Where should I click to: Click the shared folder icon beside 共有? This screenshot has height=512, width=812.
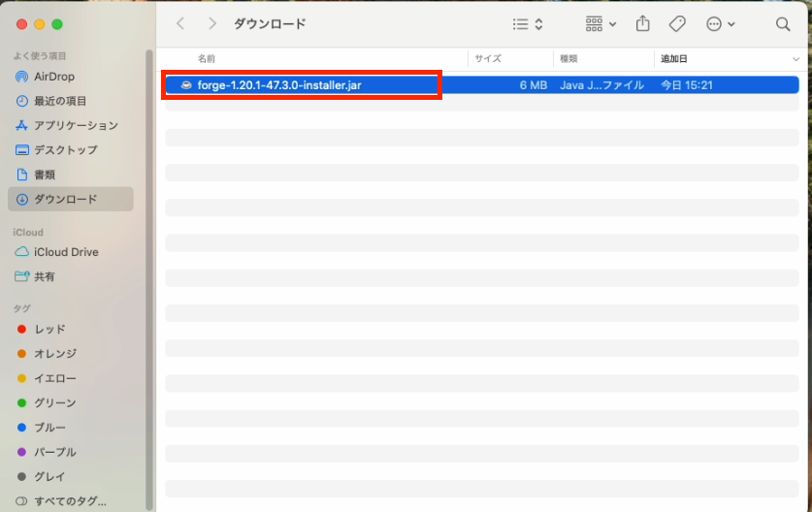(x=21, y=276)
